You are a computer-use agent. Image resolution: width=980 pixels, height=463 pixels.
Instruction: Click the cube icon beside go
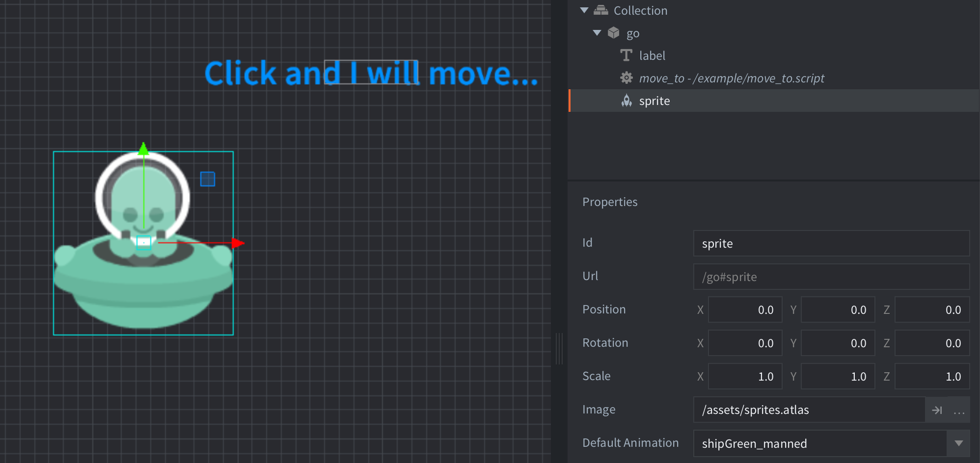614,33
